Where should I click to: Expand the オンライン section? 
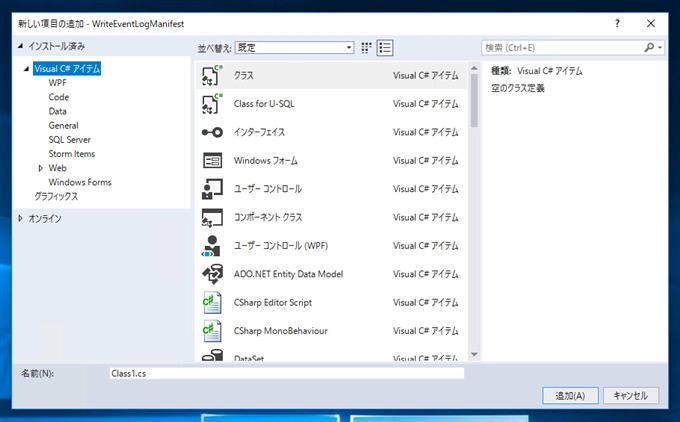coord(20,219)
